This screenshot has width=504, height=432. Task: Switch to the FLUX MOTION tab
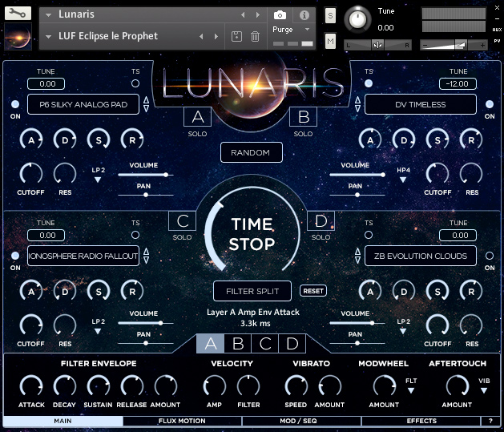[x=182, y=421]
